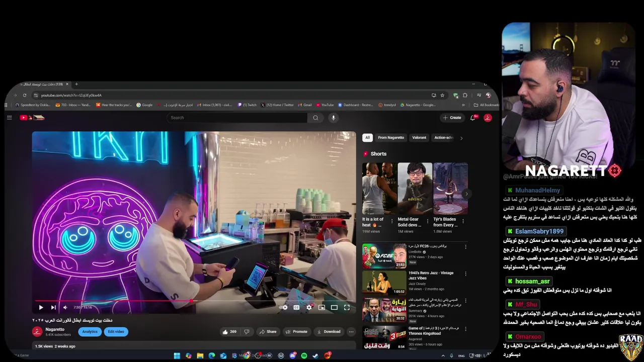Click the Promote button

click(x=296, y=331)
